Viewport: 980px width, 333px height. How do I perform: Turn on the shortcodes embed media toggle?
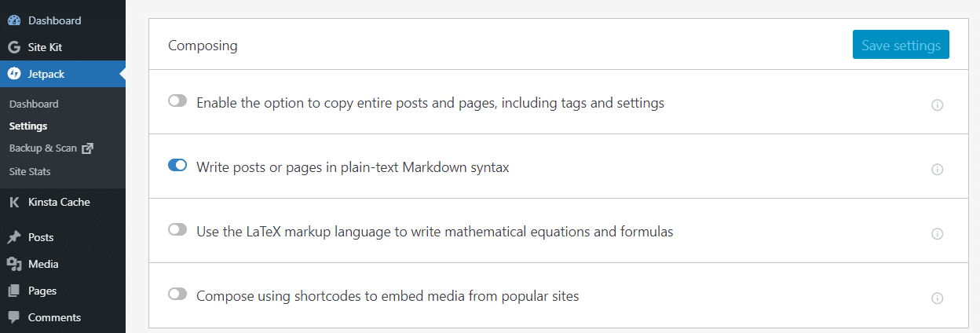tap(177, 295)
